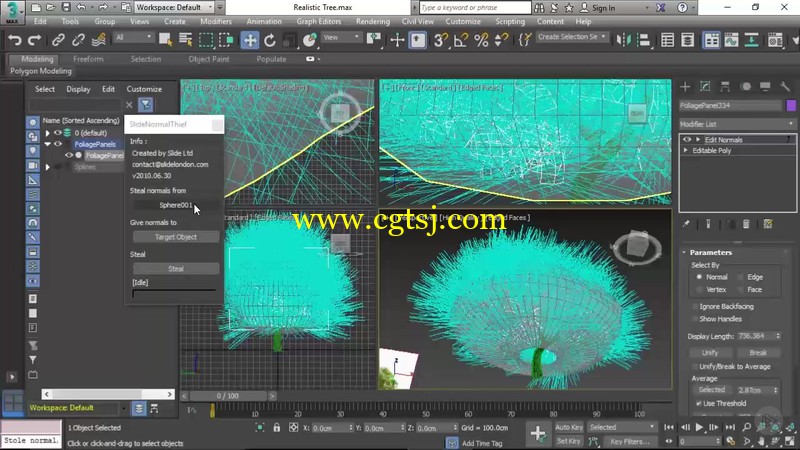800x450 pixels.
Task: Open Select by Name dialog
Action: (x=186, y=40)
